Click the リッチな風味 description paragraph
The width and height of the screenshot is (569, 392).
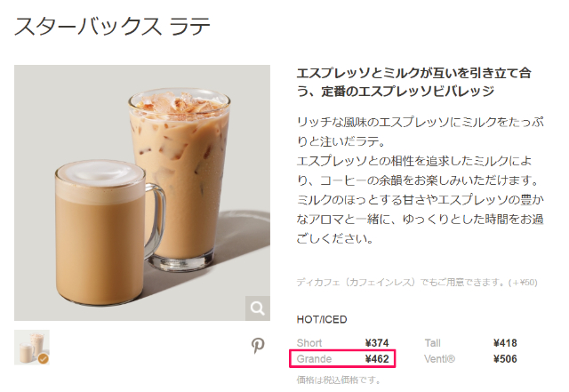(421, 180)
